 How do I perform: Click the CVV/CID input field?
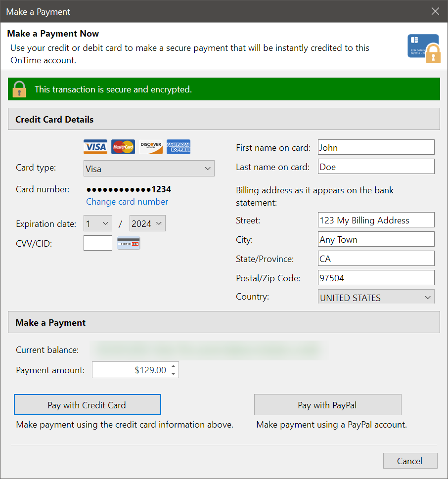[98, 243]
